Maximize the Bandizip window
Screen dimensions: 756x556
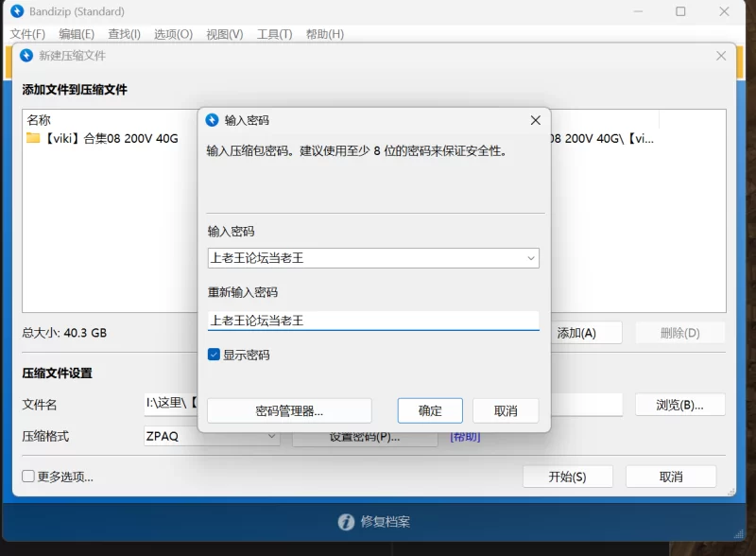pos(680,11)
